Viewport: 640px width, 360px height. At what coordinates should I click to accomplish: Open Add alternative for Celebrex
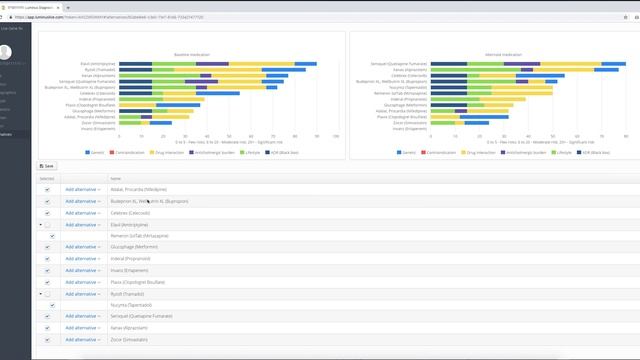click(x=83, y=213)
